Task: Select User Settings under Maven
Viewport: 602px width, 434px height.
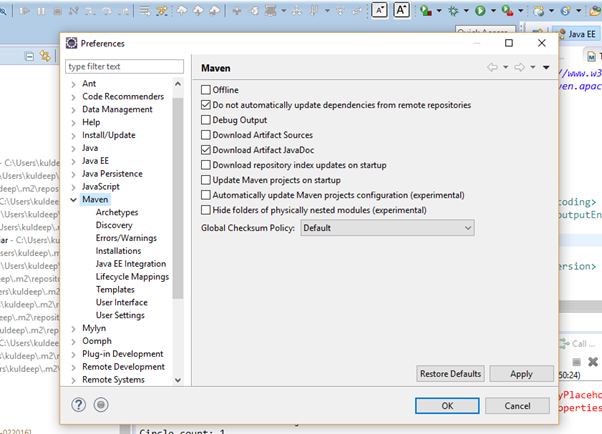Action: (x=120, y=315)
